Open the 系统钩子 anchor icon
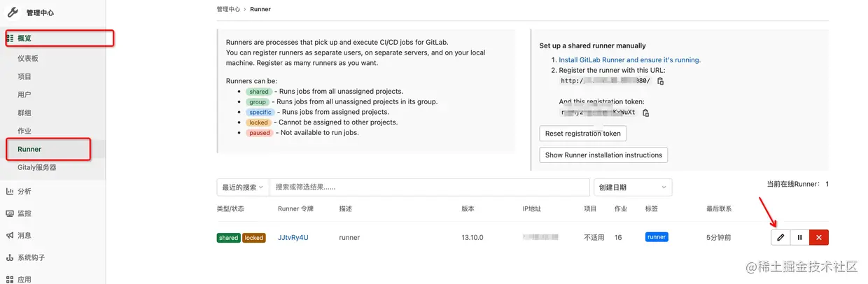This screenshot has width=868, height=284. (10, 257)
